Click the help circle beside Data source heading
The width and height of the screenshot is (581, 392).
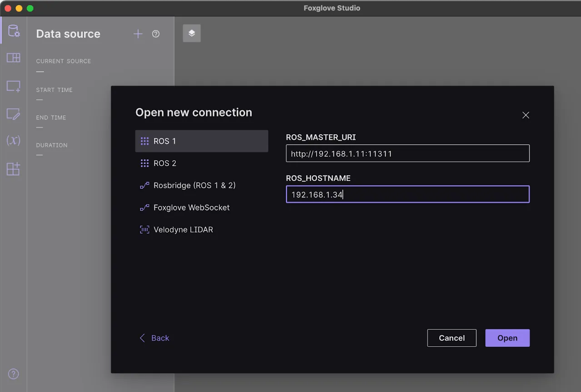coord(155,34)
